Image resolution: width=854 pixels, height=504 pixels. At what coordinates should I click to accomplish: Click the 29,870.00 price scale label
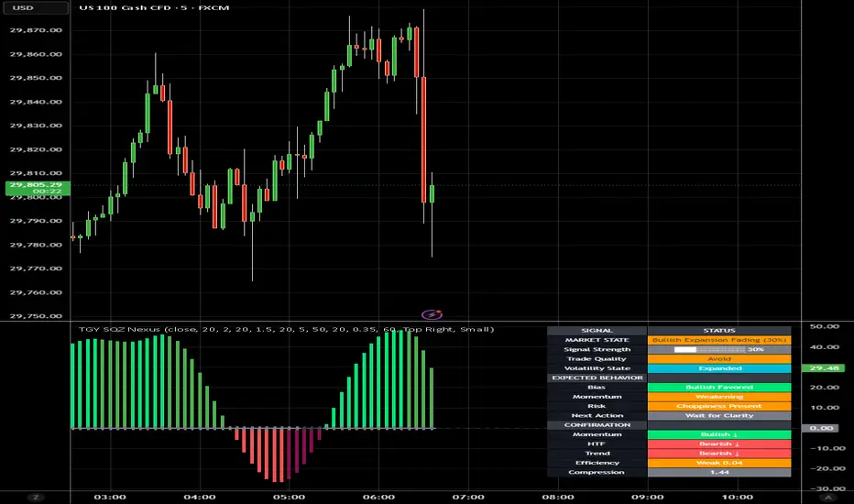[36, 30]
